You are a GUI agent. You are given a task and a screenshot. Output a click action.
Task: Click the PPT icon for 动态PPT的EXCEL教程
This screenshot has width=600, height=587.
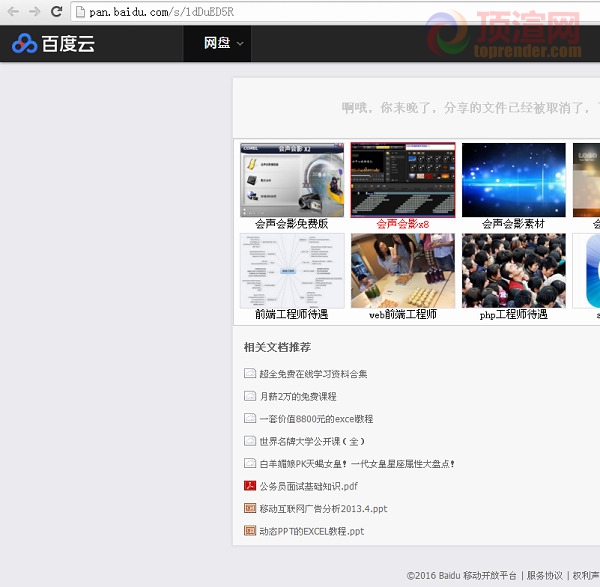coord(250,531)
